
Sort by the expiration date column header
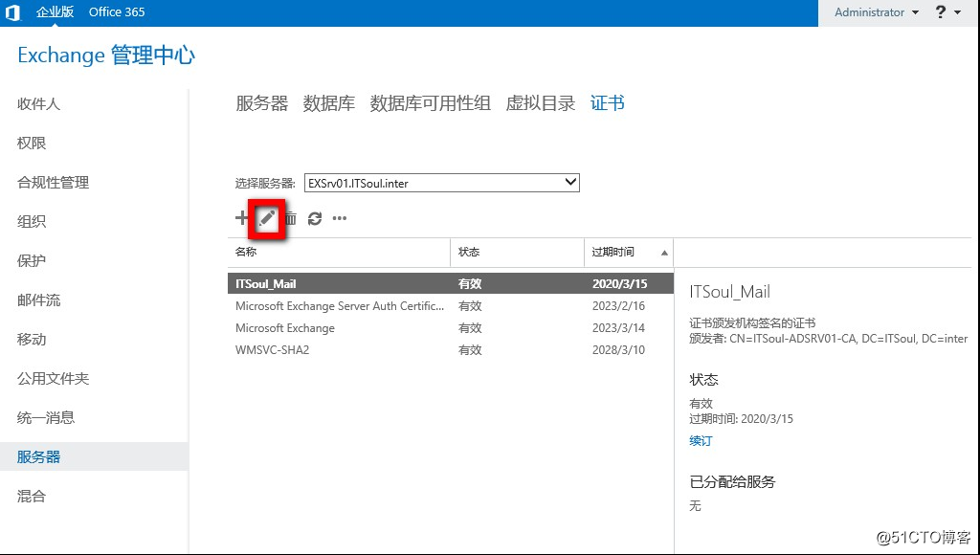point(629,252)
